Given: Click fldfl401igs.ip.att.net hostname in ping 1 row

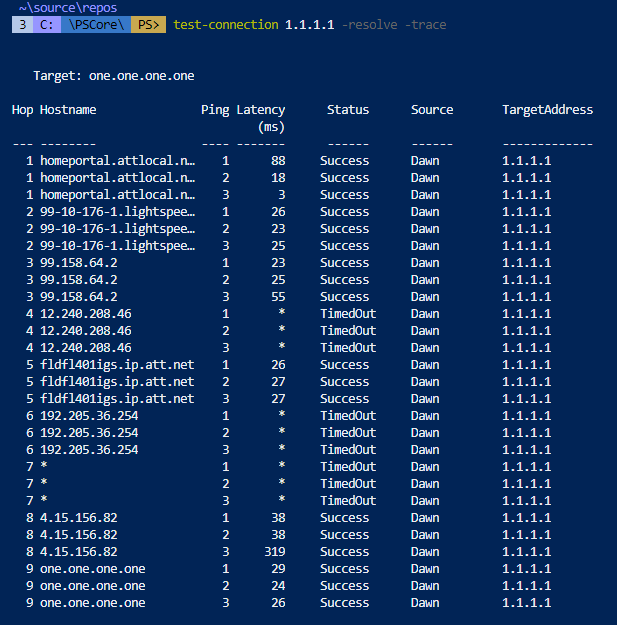Looking at the screenshot, I should tap(117, 365).
